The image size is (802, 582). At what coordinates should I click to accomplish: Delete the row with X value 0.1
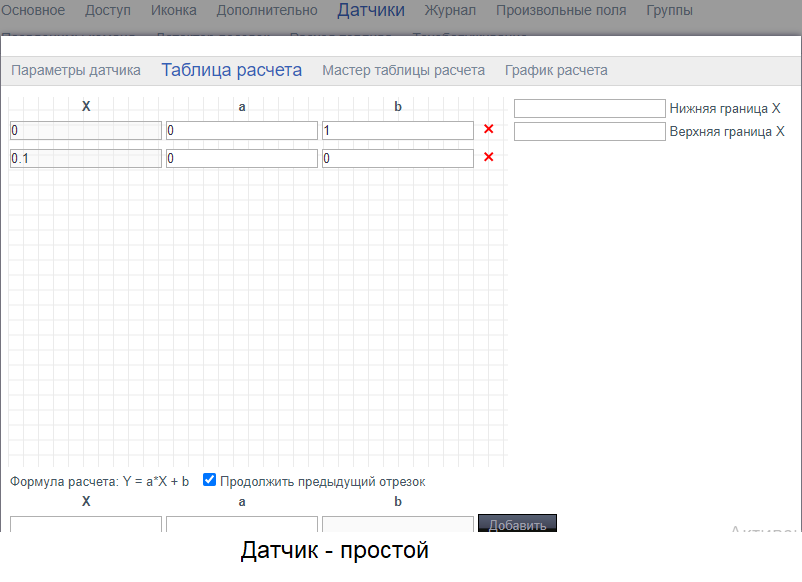click(489, 157)
